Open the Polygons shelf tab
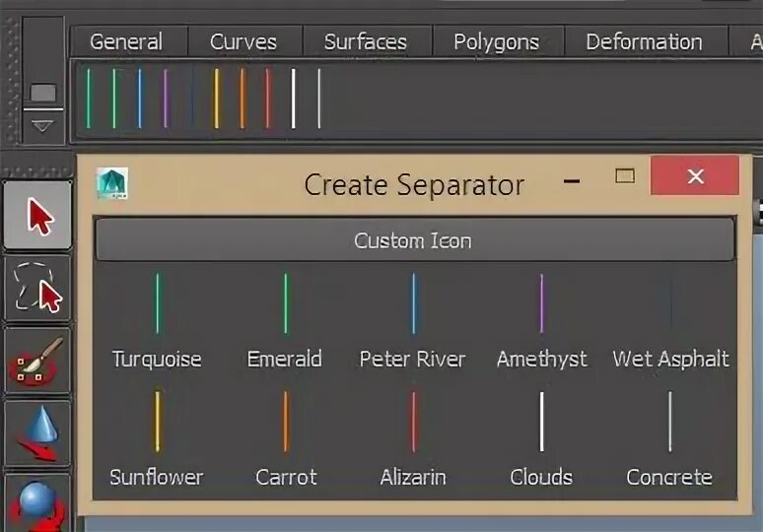 coord(496,42)
